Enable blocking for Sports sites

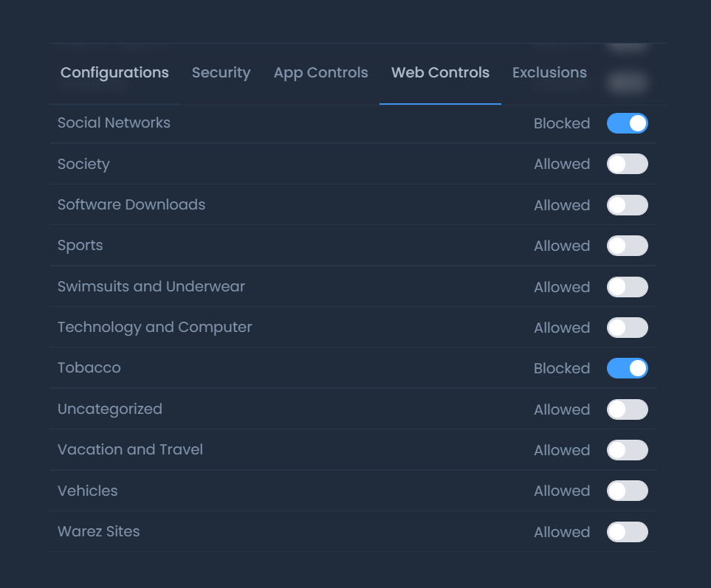tap(628, 246)
